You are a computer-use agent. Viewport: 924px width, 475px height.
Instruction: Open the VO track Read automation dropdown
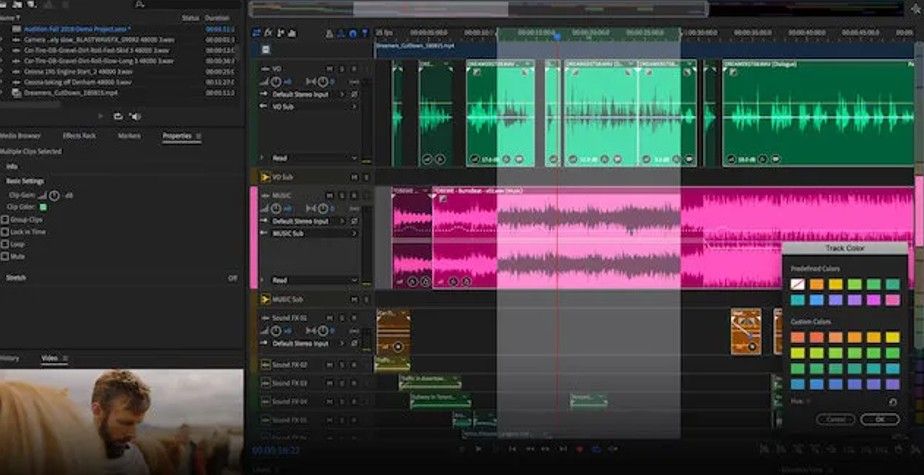tap(314, 158)
